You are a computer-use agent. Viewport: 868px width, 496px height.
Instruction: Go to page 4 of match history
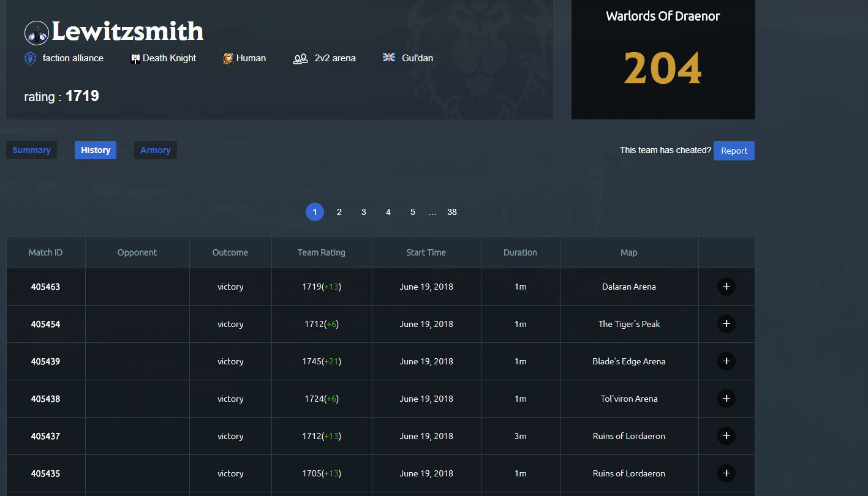(388, 212)
